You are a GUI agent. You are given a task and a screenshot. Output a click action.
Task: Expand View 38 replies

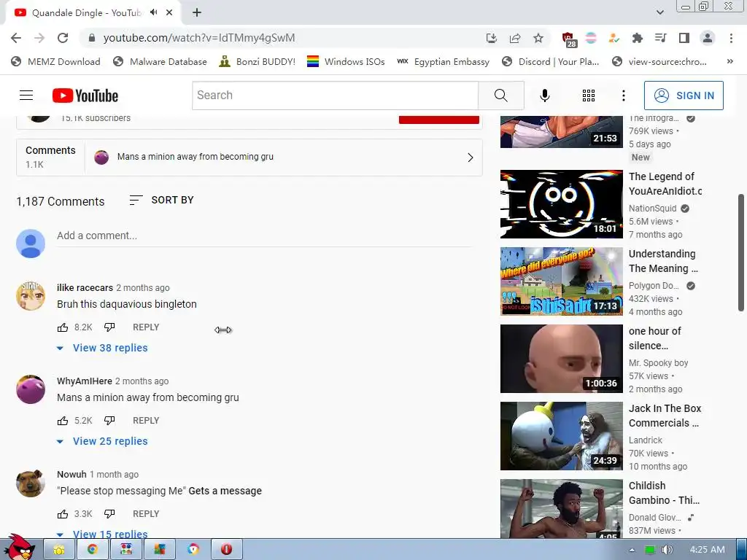point(102,348)
